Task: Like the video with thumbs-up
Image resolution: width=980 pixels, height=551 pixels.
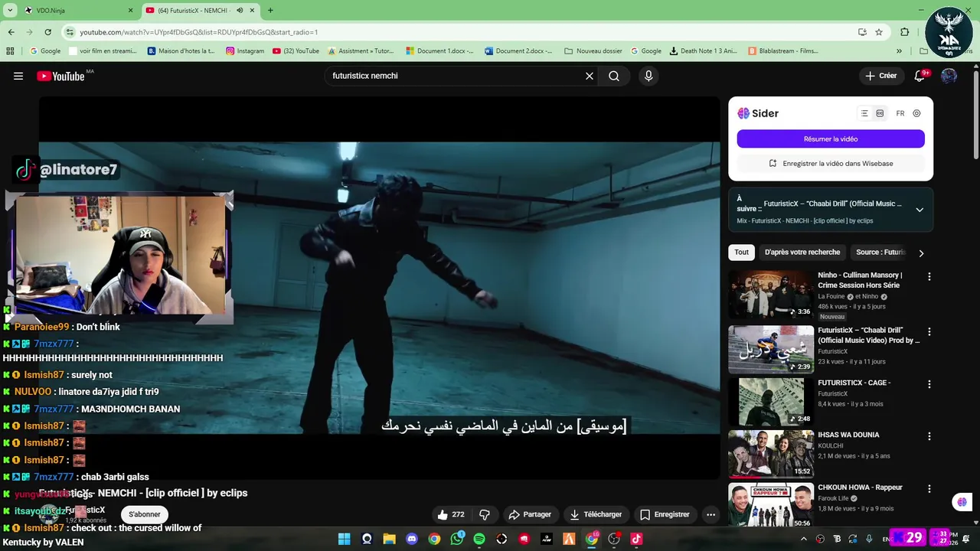Action: tap(450, 514)
